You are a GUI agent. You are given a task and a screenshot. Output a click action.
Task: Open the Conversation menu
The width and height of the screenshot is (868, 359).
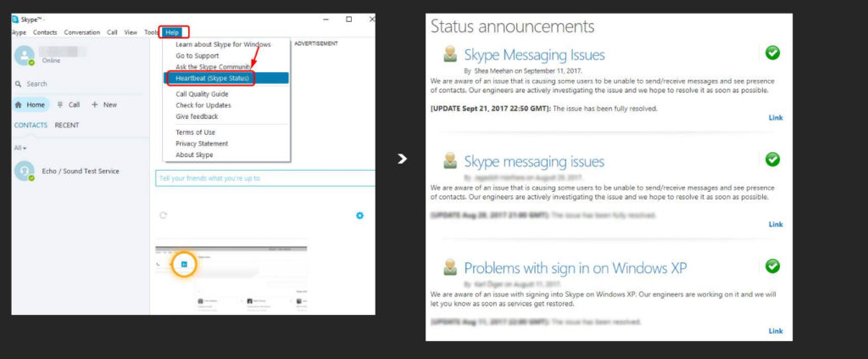click(x=82, y=33)
